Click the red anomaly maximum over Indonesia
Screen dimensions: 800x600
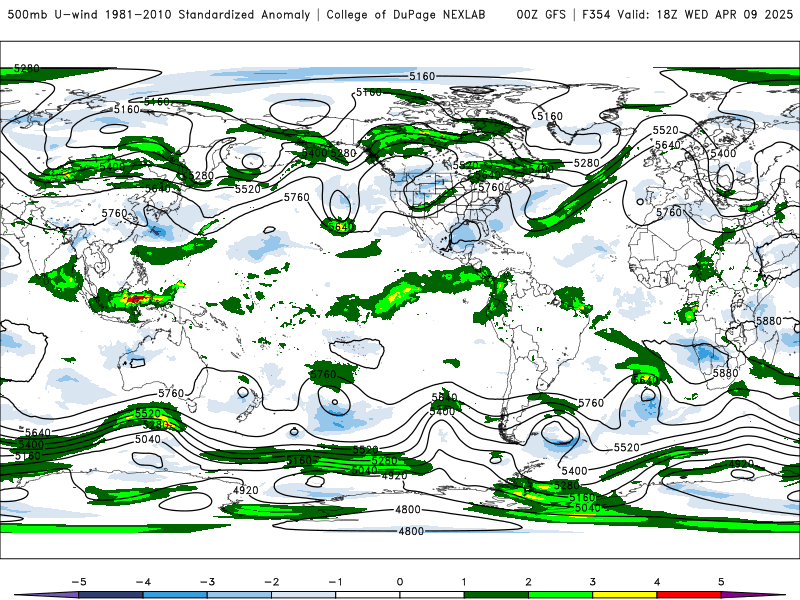(x=135, y=298)
